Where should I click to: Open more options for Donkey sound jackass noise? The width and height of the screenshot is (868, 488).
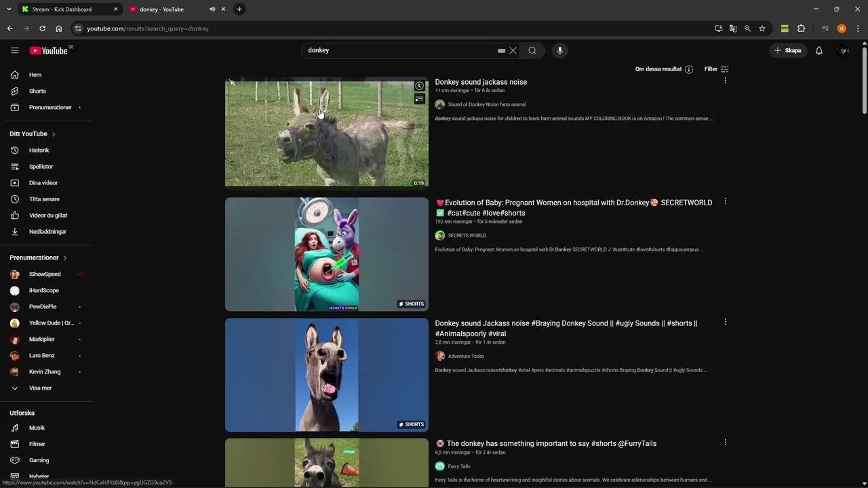[x=725, y=81]
